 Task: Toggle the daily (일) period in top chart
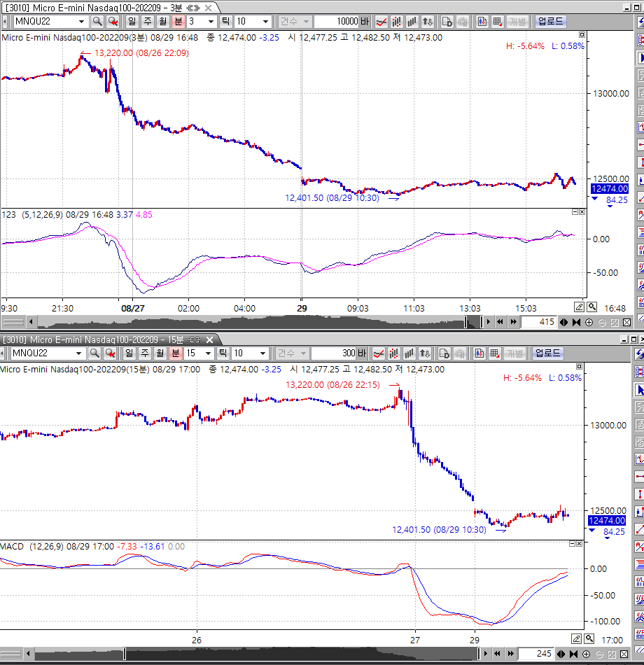coord(132,21)
